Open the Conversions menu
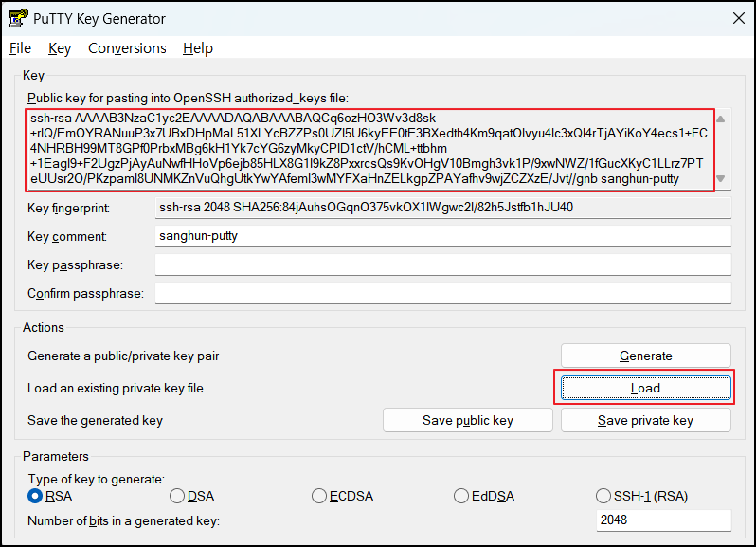 (127, 48)
